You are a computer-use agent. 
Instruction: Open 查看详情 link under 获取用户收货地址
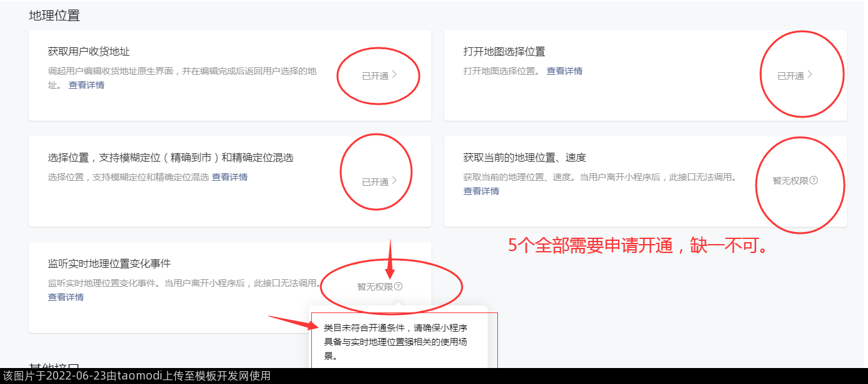(x=86, y=85)
